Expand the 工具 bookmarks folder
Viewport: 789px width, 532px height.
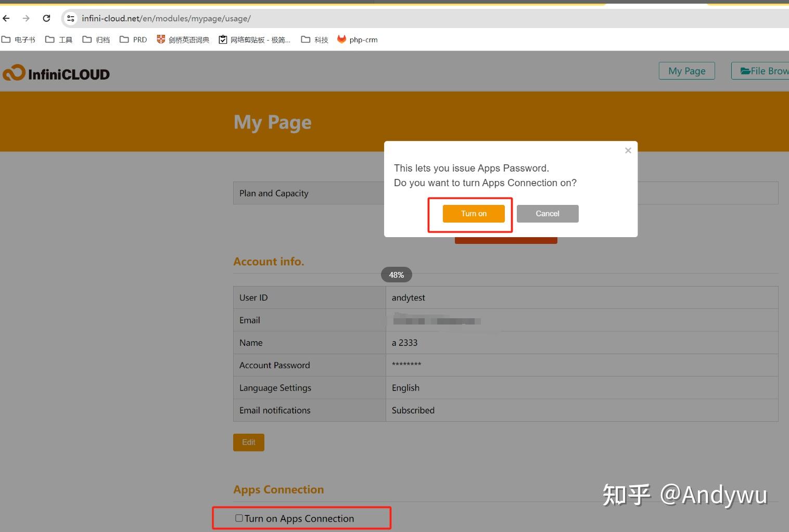click(x=59, y=39)
